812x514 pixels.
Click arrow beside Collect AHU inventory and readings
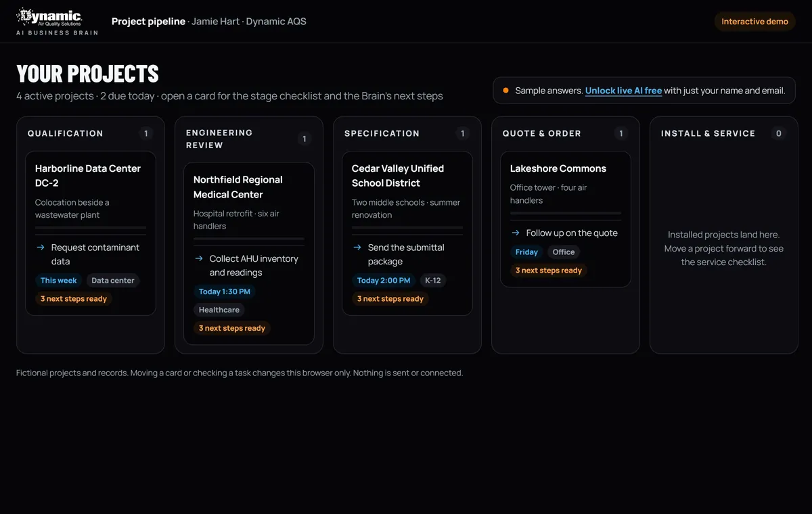click(199, 258)
